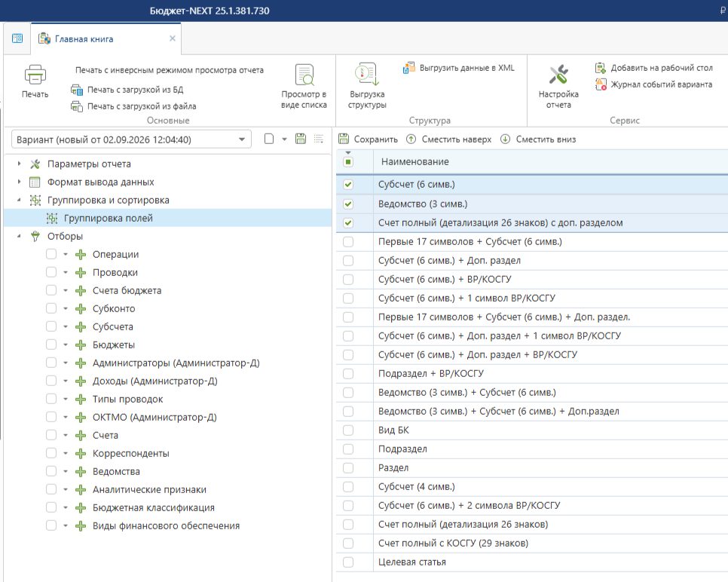Click Выгрузить данные в XML

tap(459, 68)
